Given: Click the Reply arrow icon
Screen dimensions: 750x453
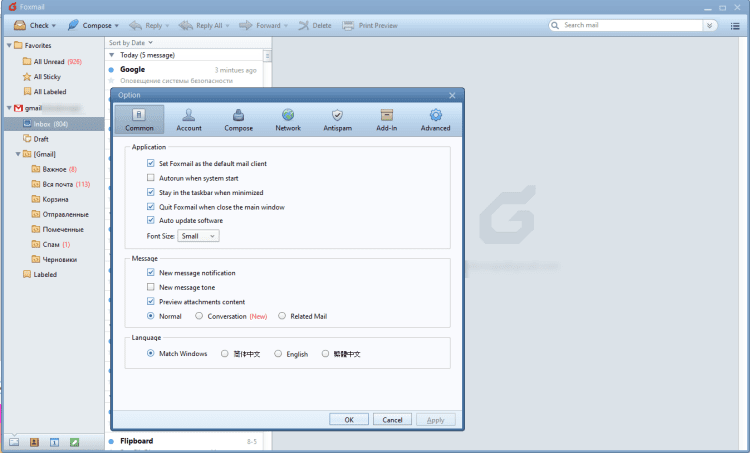Looking at the screenshot, I should point(135,25).
